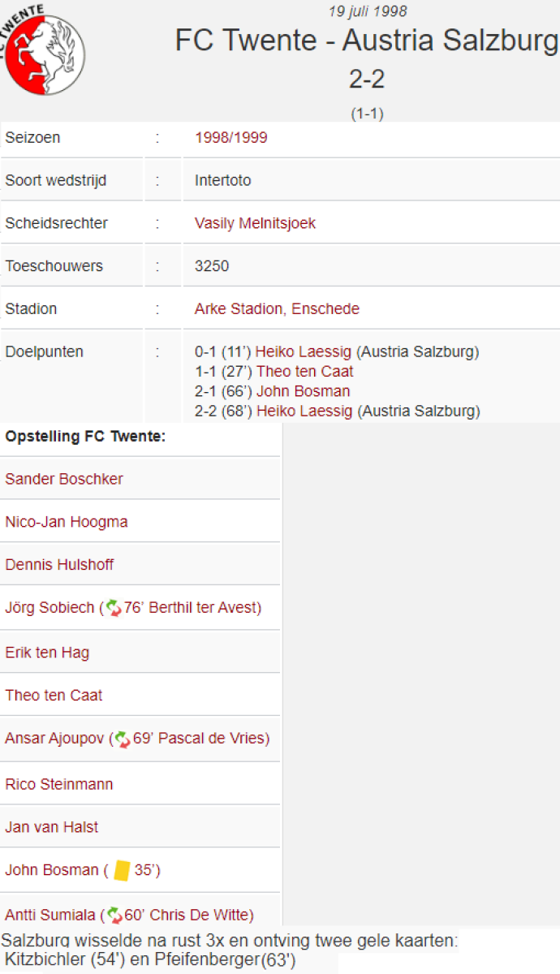Click substitution icon next to Antti Sumiala
The image size is (560, 974).
(x=114, y=916)
